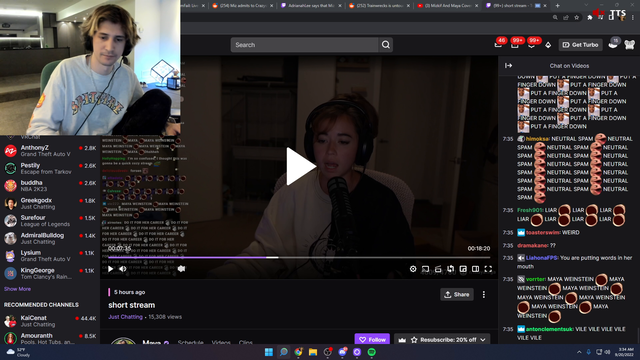Expand the Resubscribe: 20% off dropdown

pyautogui.click(x=483, y=340)
